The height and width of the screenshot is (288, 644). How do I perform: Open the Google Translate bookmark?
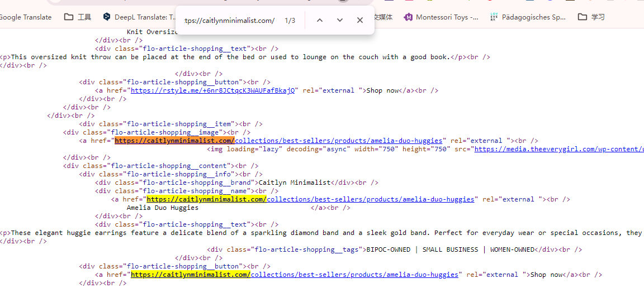[26, 17]
